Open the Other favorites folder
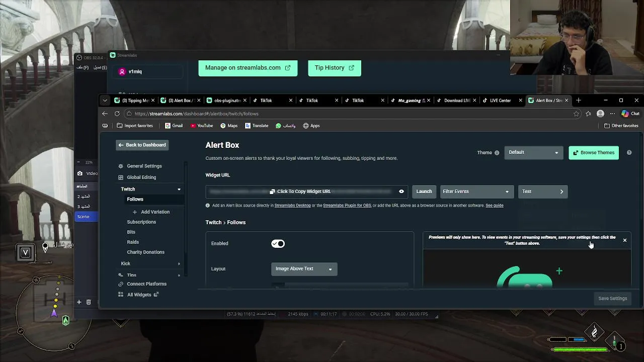 (x=621, y=126)
